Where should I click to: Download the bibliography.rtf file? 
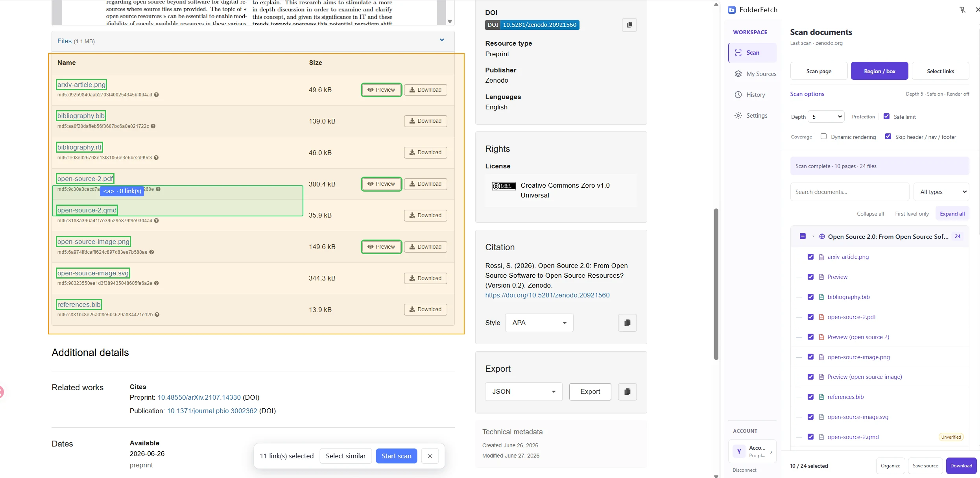[x=425, y=153]
